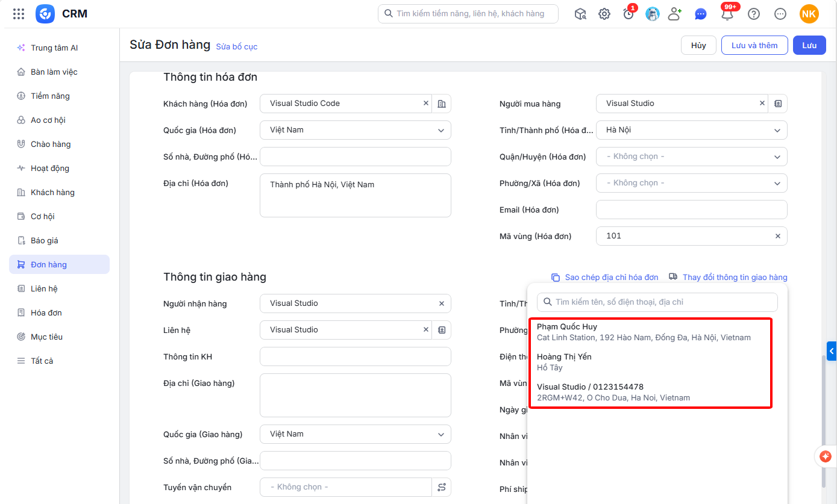Open Hóa đơn in sidebar
837x504 pixels.
59,313
